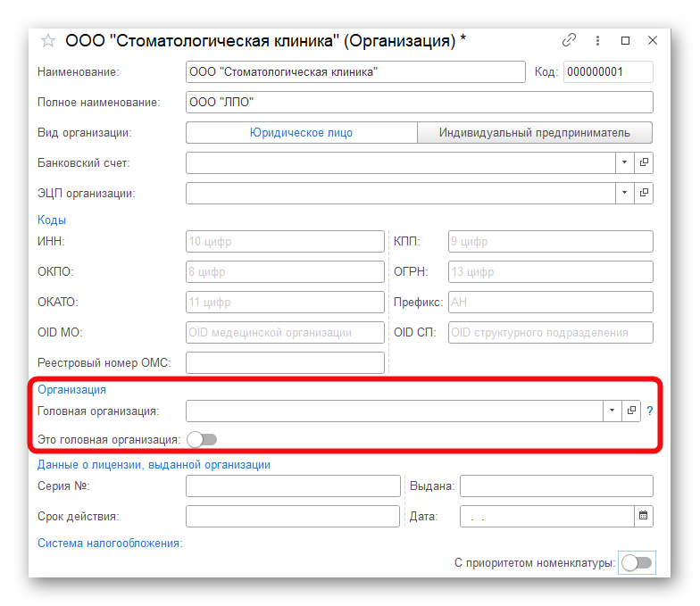Click into ЭЦП организации input field

[x=400, y=193]
